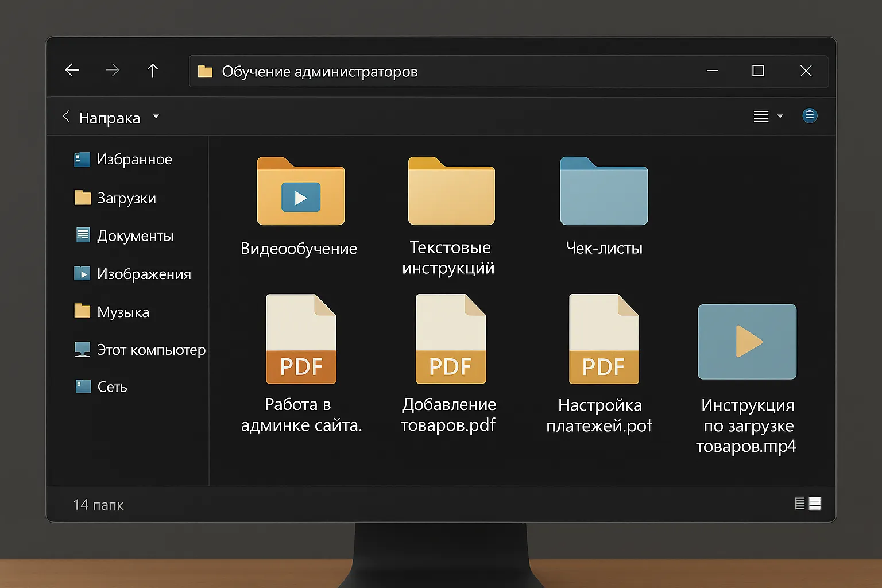Viewport: 882px width, 588px height.
Task: Select Сеть in the sidebar
Action: [x=100, y=387]
